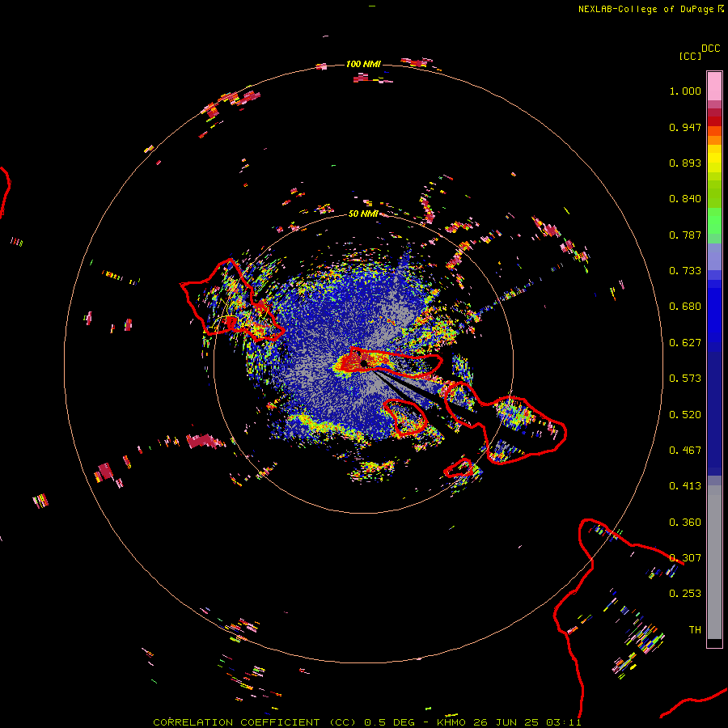
Task: Select the 1.000 scale value
Action: point(685,91)
